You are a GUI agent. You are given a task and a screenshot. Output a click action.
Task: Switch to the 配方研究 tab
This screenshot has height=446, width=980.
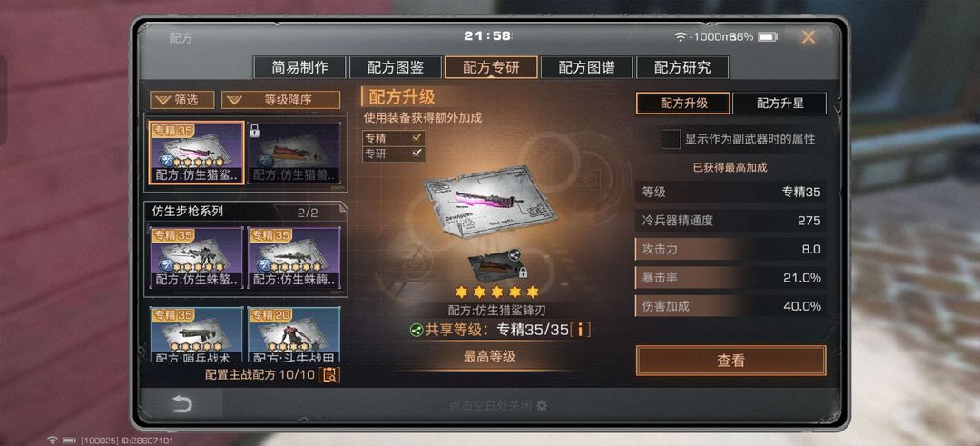(682, 67)
